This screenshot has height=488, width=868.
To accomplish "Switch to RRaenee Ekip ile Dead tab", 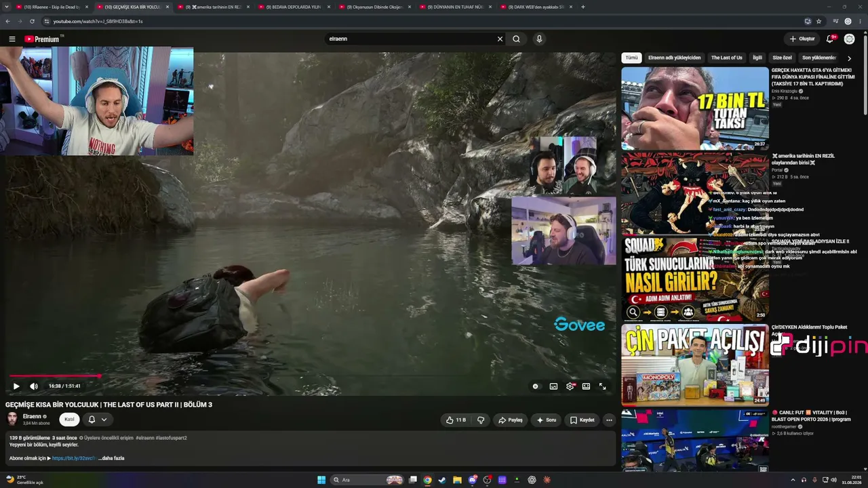I will [52, 7].
